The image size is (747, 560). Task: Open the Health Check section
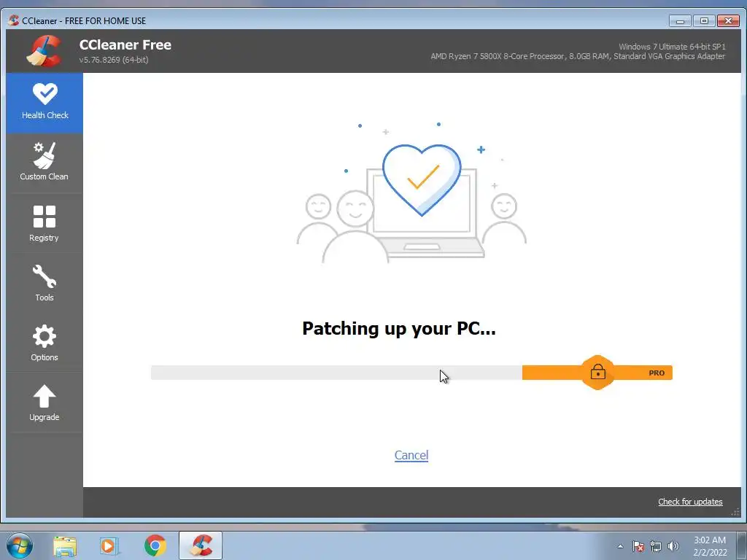click(x=44, y=102)
